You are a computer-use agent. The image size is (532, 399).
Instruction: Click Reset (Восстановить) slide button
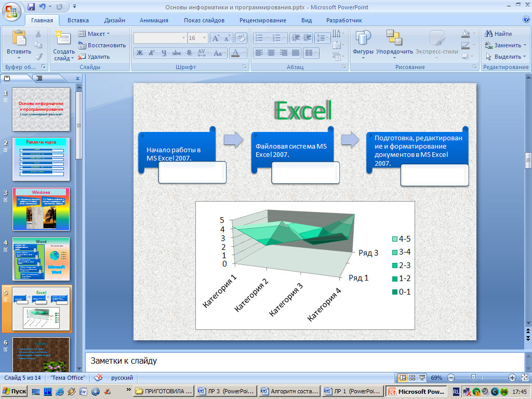point(102,45)
